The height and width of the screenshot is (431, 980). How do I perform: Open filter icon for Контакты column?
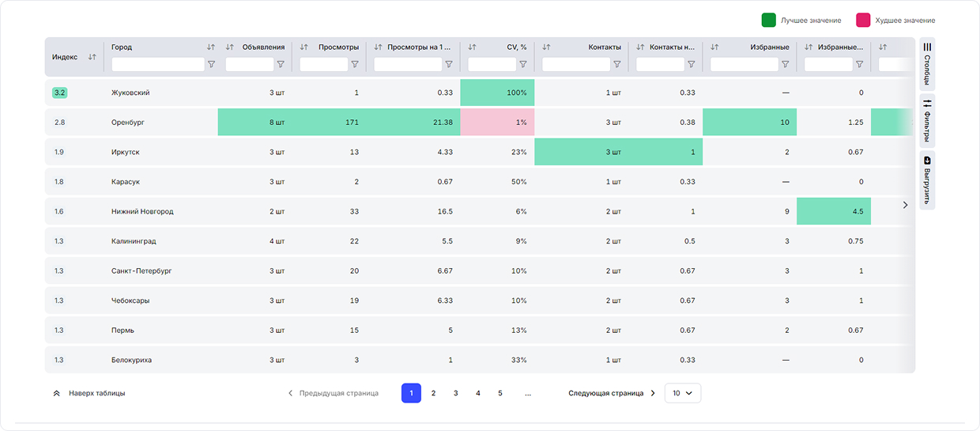616,65
